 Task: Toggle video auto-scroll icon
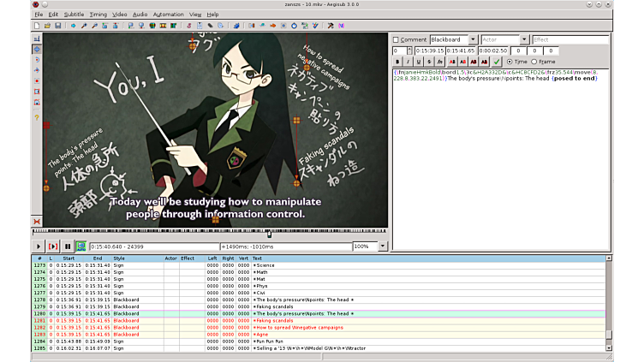point(80,246)
